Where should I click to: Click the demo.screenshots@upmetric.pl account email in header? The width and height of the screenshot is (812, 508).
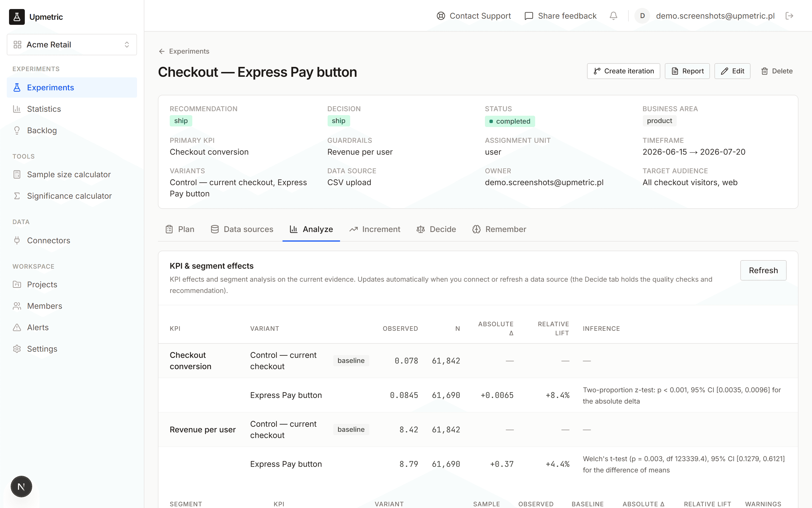click(715, 16)
